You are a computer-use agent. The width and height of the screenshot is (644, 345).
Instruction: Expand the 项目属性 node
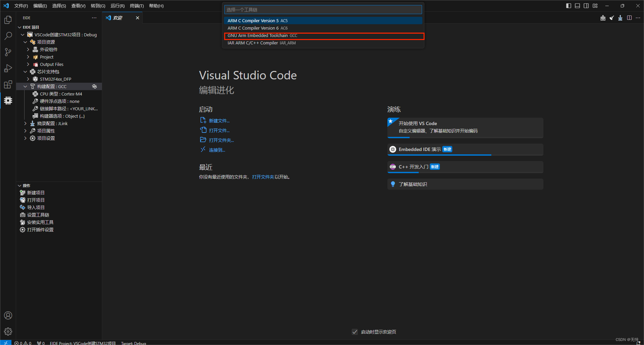[x=25, y=131]
